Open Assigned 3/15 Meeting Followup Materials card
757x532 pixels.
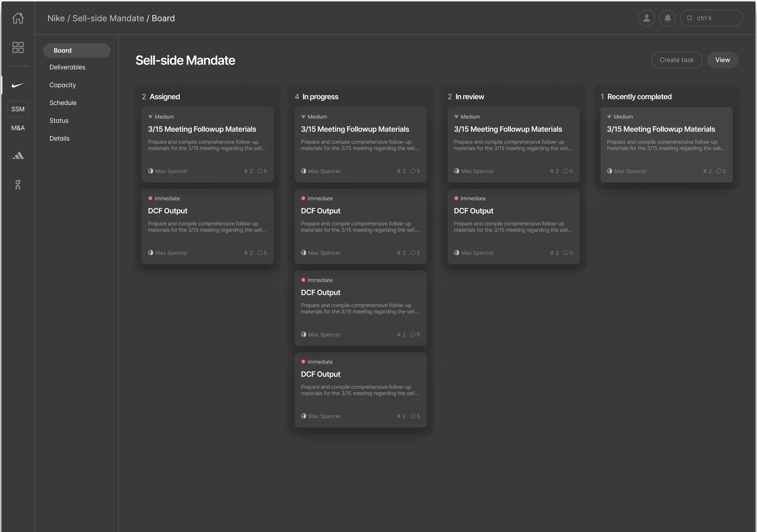pyautogui.click(x=207, y=144)
